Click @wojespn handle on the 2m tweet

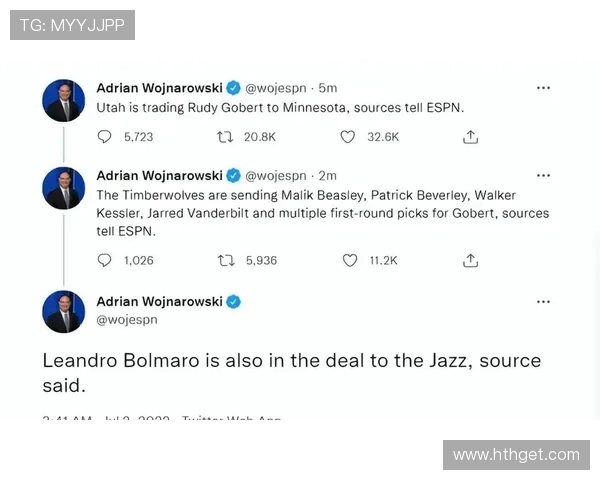click(276, 176)
